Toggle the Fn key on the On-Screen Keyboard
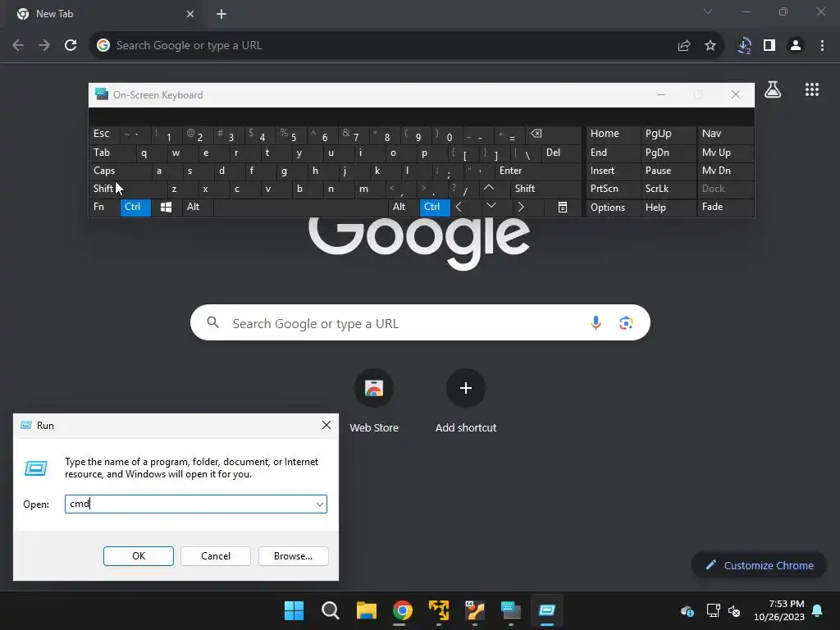 point(104,208)
